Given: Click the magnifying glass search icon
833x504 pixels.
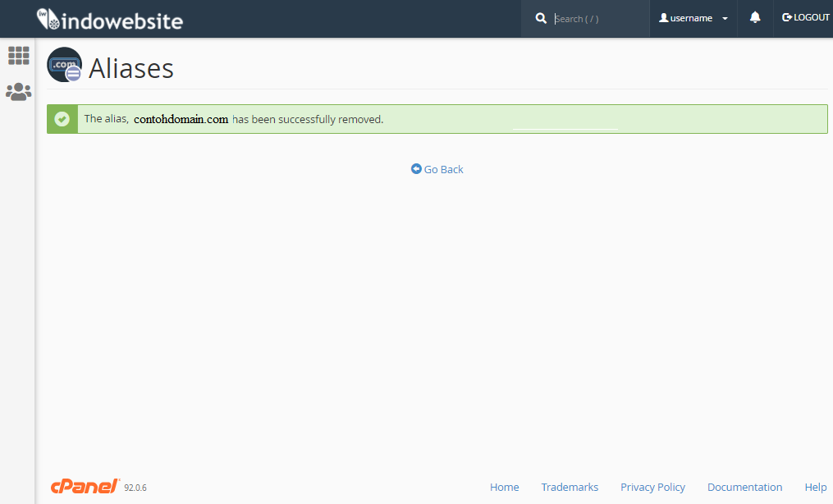Looking at the screenshot, I should [x=541, y=18].
